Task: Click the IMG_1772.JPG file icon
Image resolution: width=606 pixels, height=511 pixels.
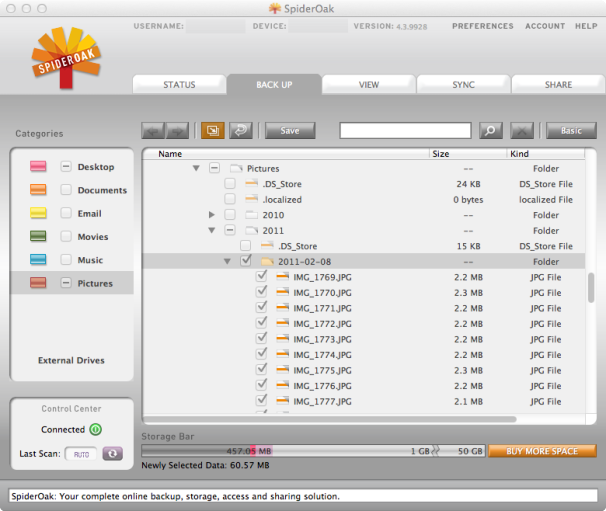Action: (283, 323)
